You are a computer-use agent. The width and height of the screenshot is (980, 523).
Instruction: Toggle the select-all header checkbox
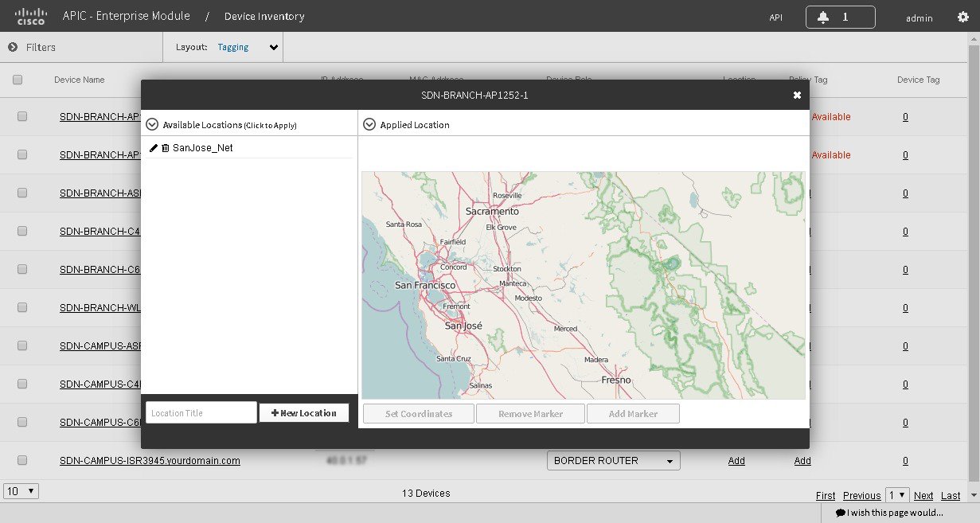(18, 80)
